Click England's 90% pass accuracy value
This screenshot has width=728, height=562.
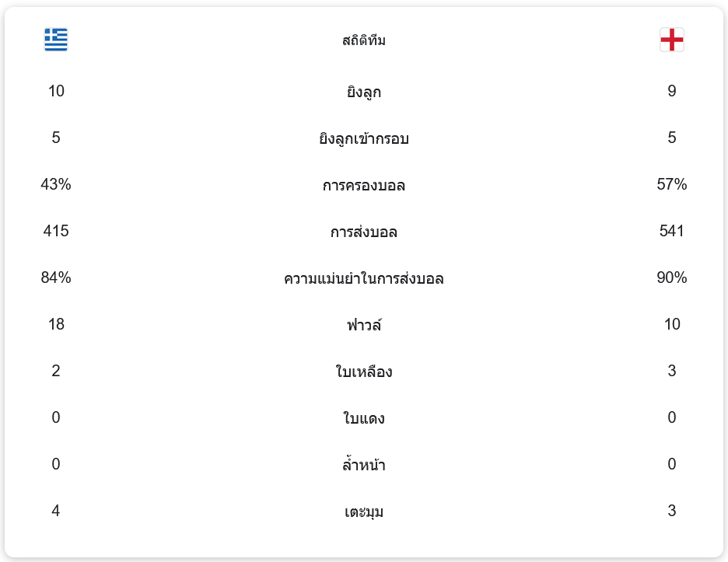(672, 278)
